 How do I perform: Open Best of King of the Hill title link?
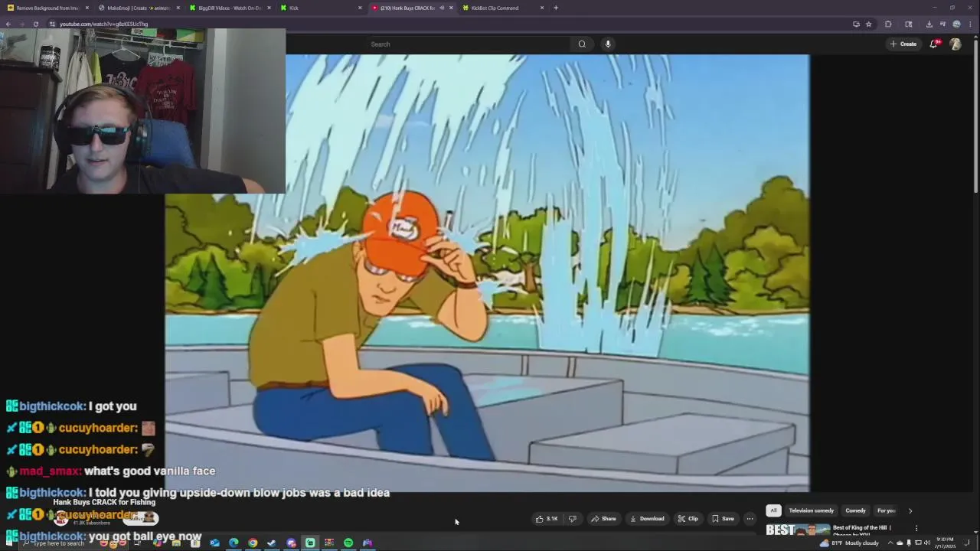click(x=861, y=527)
